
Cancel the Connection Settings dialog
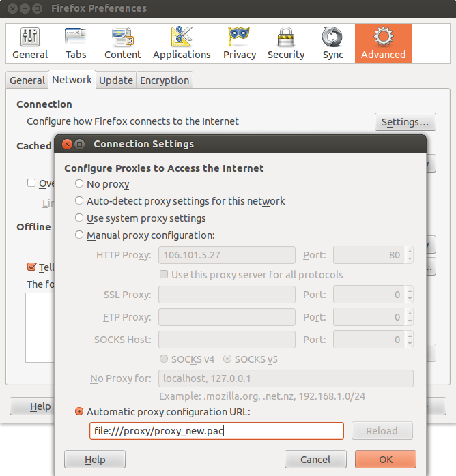click(315, 460)
